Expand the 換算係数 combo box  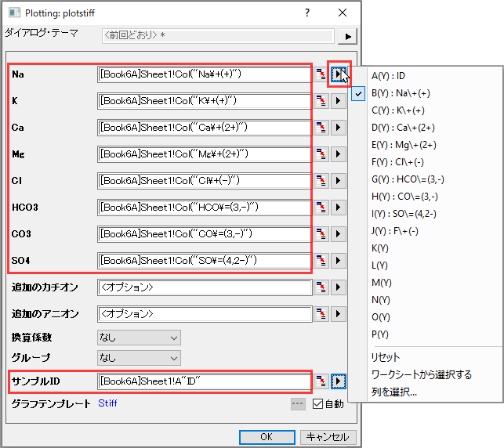point(139,338)
